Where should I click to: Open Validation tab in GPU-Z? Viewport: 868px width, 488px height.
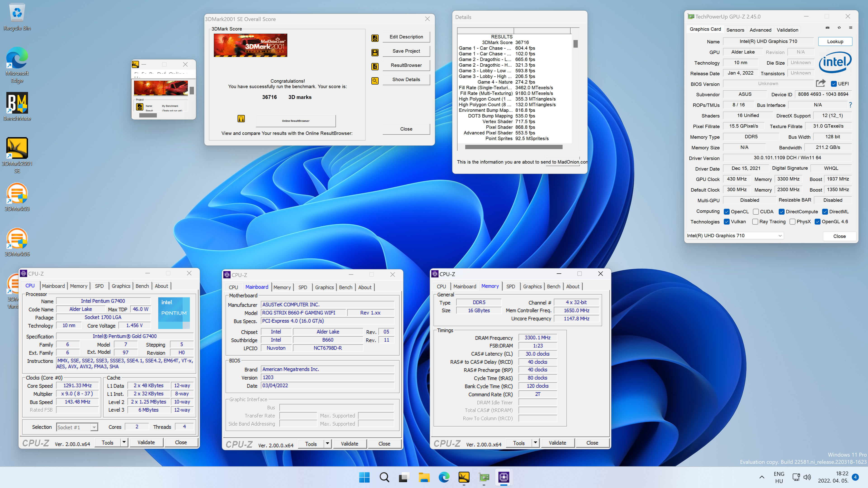787,30
